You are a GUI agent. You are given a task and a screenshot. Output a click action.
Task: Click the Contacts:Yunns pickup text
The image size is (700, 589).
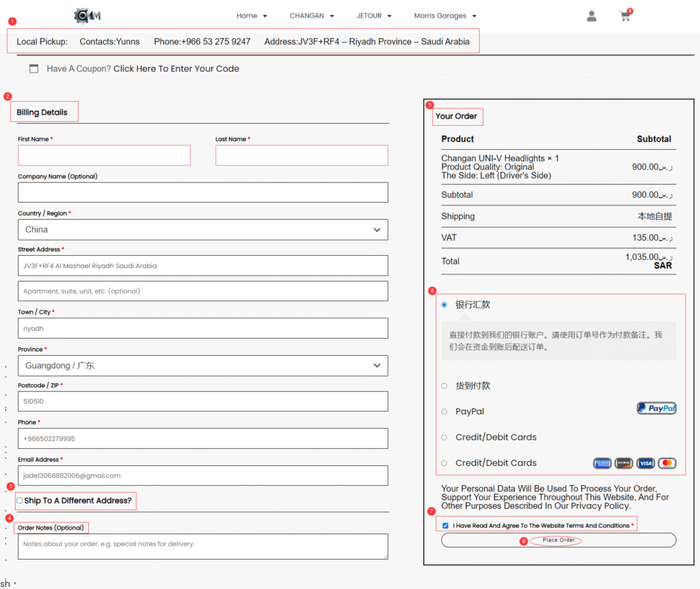(109, 42)
